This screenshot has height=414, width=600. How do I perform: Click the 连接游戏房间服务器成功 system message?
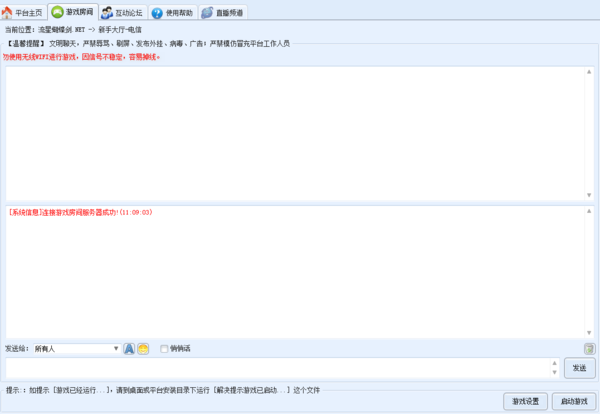pos(80,212)
